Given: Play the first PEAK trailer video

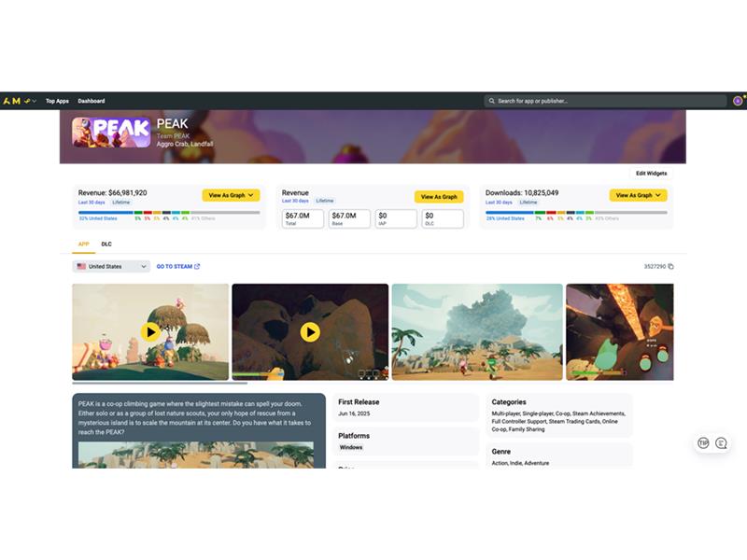Looking at the screenshot, I should [150, 331].
